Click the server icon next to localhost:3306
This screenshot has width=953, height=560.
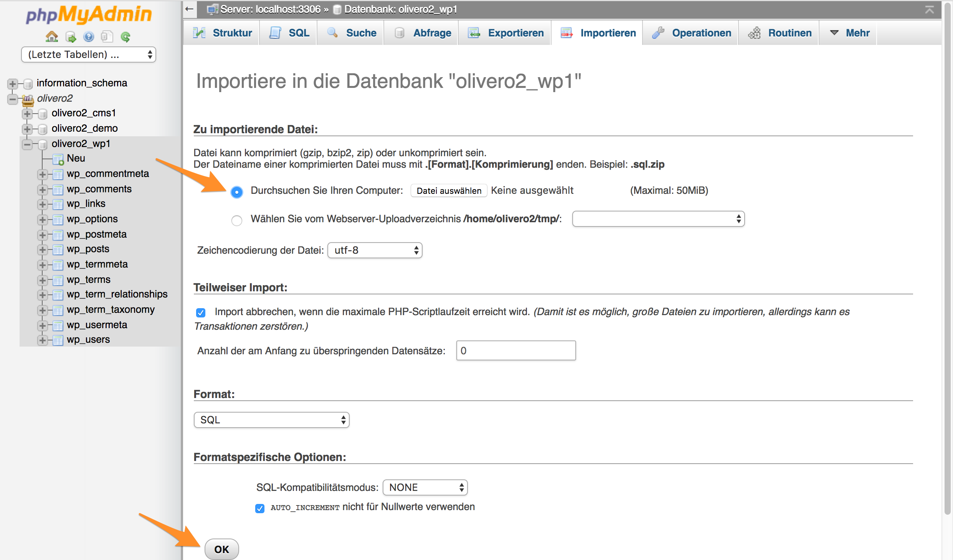coord(212,9)
